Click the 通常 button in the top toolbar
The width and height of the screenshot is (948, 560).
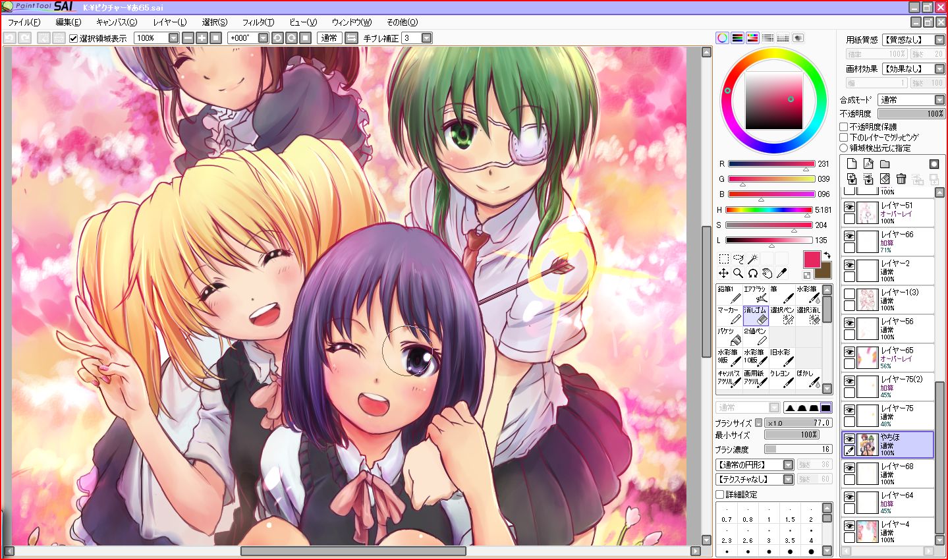pyautogui.click(x=329, y=38)
